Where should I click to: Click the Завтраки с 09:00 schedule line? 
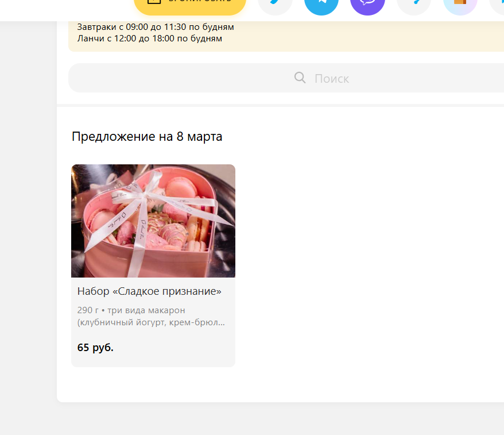pyautogui.click(x=156, y=26)
